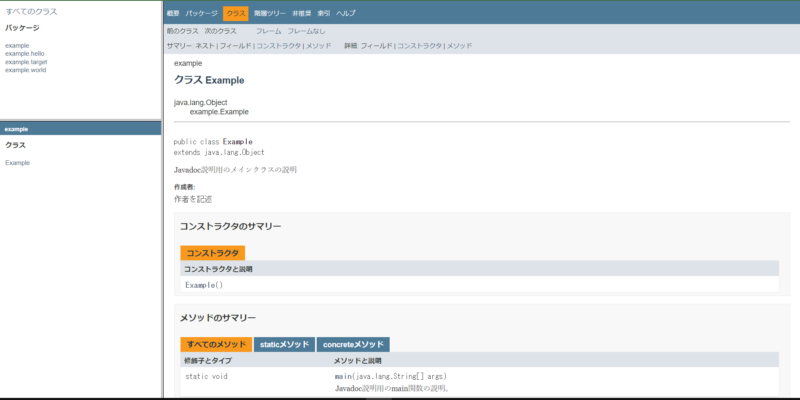The image size is (800, 400).
Task: Open the example.world package
Action: pyautogui.click(x=25, y=70)
